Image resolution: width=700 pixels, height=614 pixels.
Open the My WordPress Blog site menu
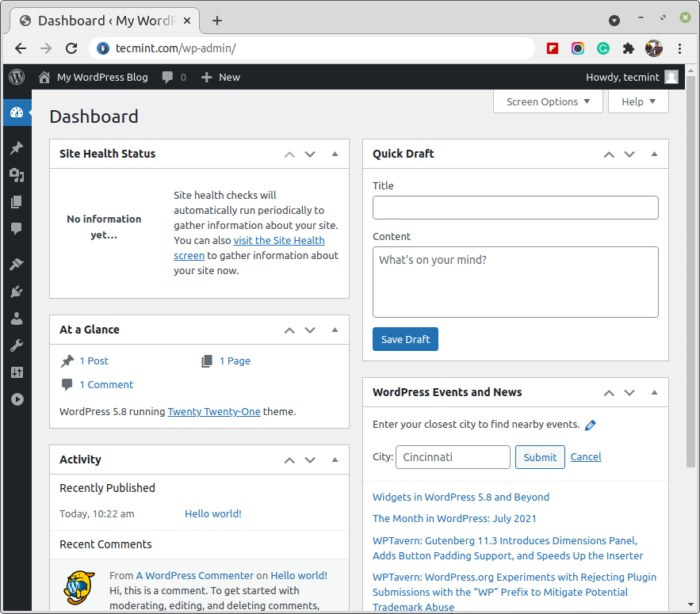pyautogui.click(x=94, y=77)
